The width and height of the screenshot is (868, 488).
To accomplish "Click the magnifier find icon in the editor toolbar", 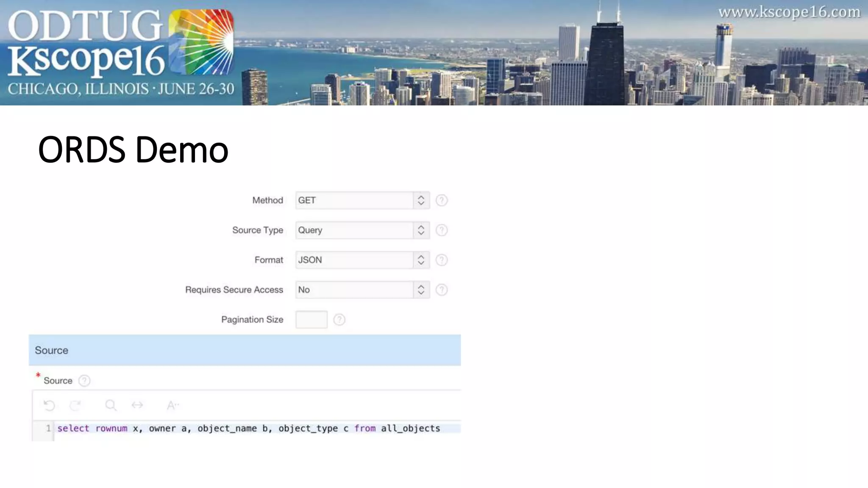I will [111, 405].
